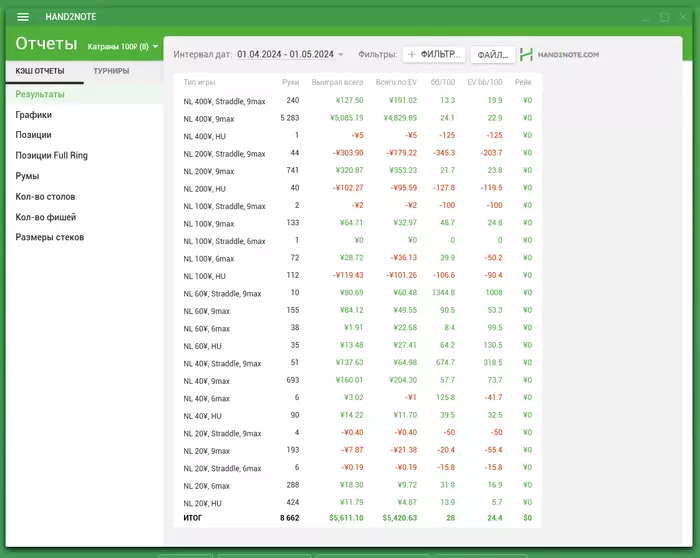Select row NL 200¥, Straddle, 9max
700x558 pixels.
tap(358, 153)
